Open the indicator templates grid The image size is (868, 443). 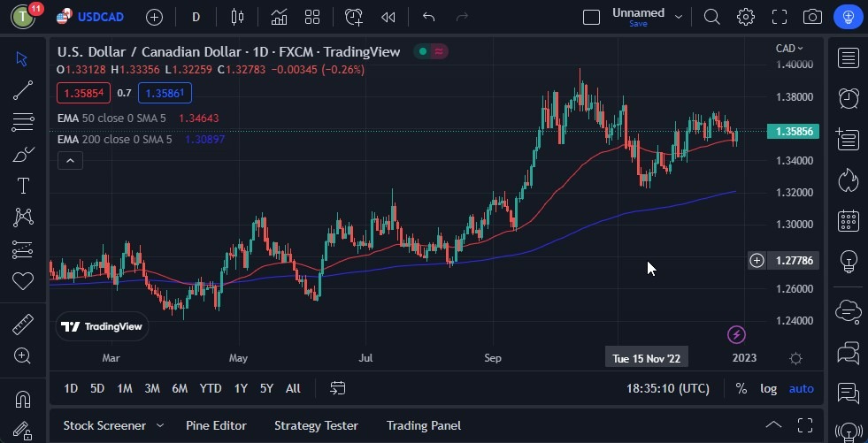point(312,17)
